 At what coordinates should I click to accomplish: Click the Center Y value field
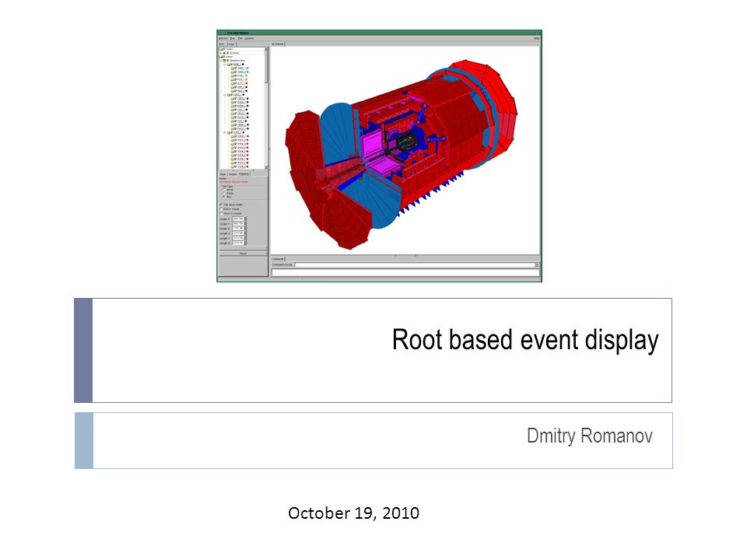tap(238, 223)
